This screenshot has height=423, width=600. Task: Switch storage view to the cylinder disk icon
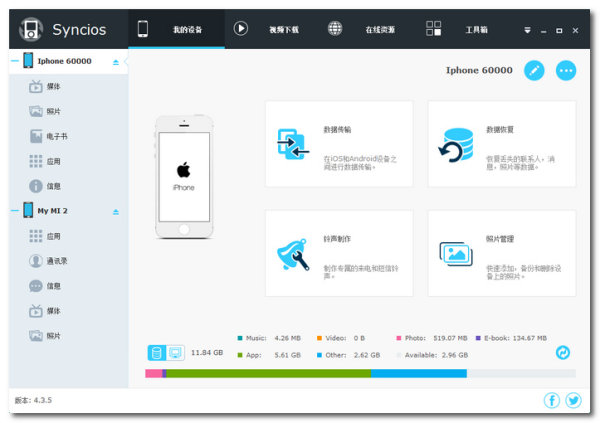click(x=156, y=352)
